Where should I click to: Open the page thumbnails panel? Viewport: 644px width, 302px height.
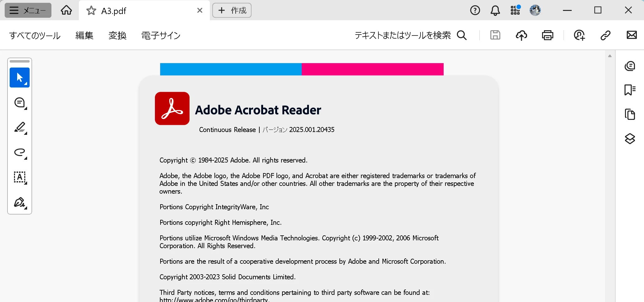point(630,114)
